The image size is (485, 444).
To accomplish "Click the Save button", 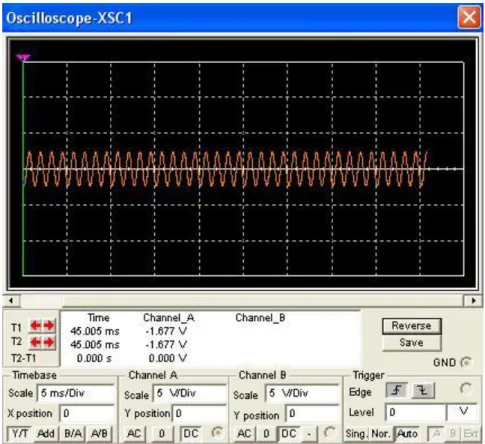I will (411, 343).
